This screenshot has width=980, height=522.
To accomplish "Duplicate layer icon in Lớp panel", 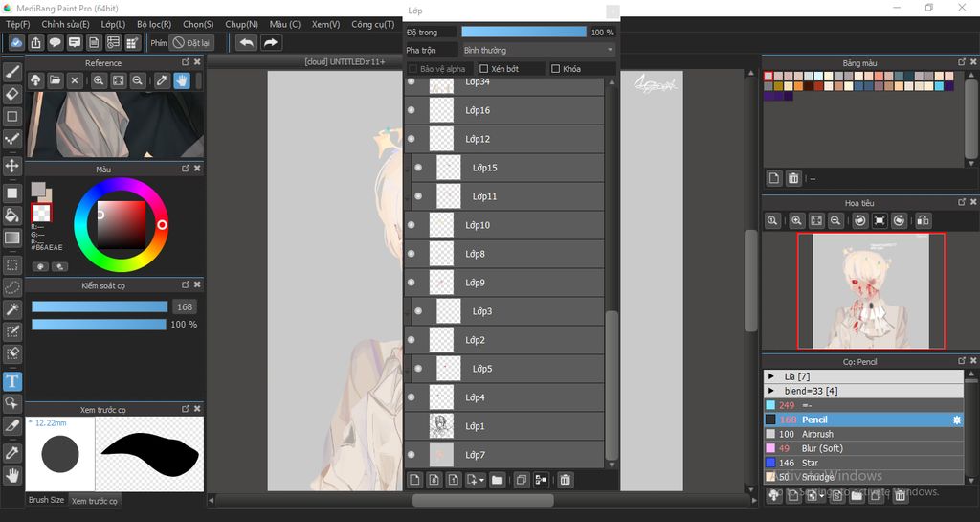I will [x=521, y=480].
